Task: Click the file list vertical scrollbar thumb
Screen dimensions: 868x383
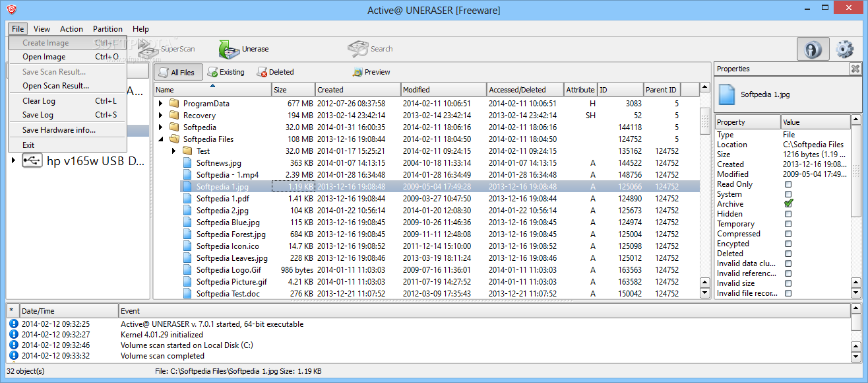Action: (705, 121)
